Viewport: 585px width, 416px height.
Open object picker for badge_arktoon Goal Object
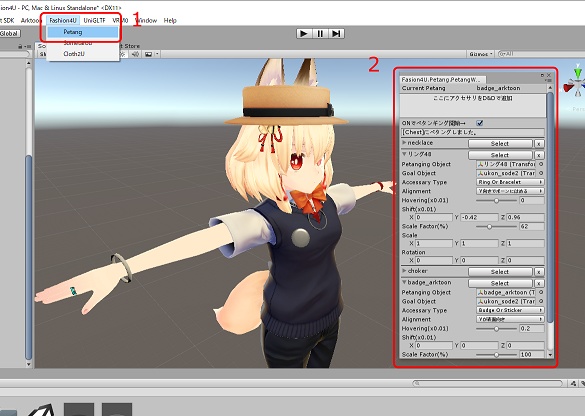click(541, 301)
